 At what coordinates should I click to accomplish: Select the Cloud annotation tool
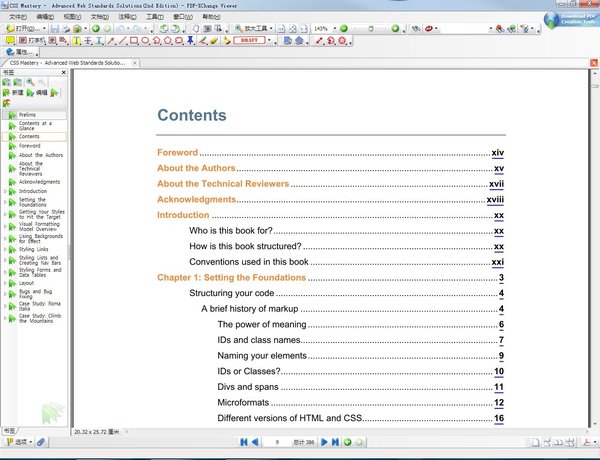[179, 40]
